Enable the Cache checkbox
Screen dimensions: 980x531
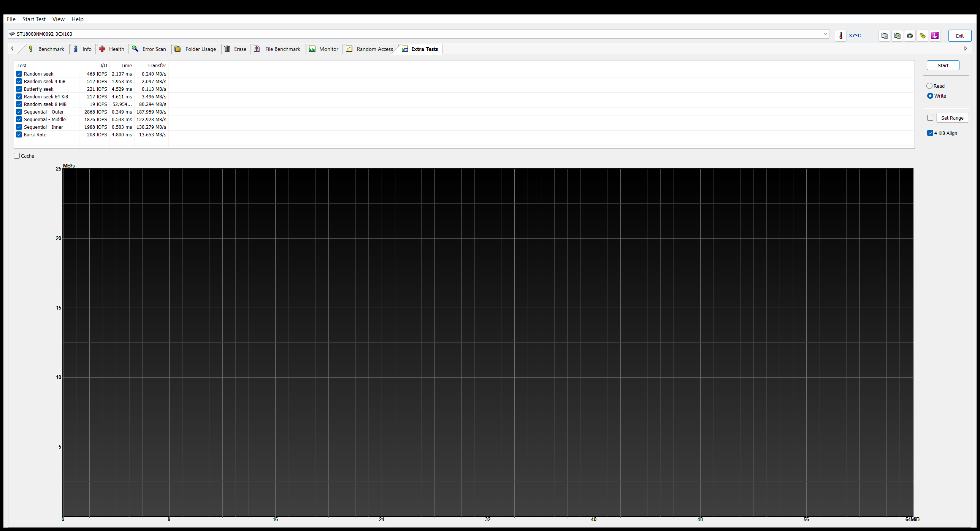coord(17,156)
